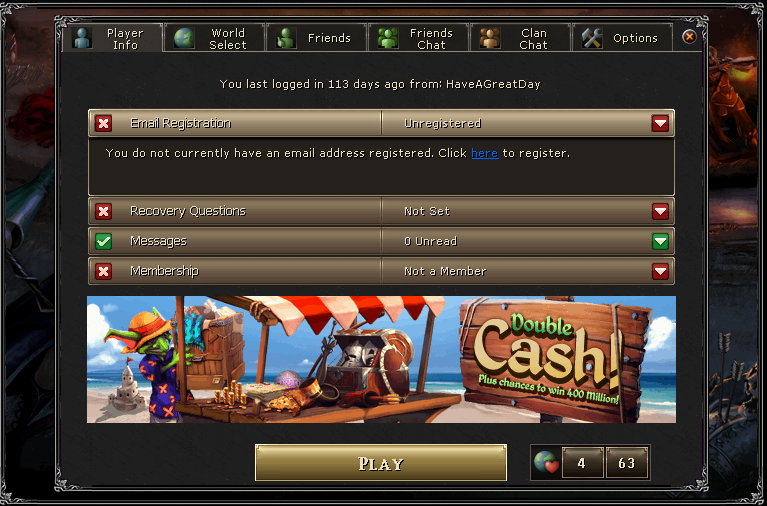This screenshot has height=506, width=767.
Task: Expand the Membership row arrow
Action: click(660, 271)
